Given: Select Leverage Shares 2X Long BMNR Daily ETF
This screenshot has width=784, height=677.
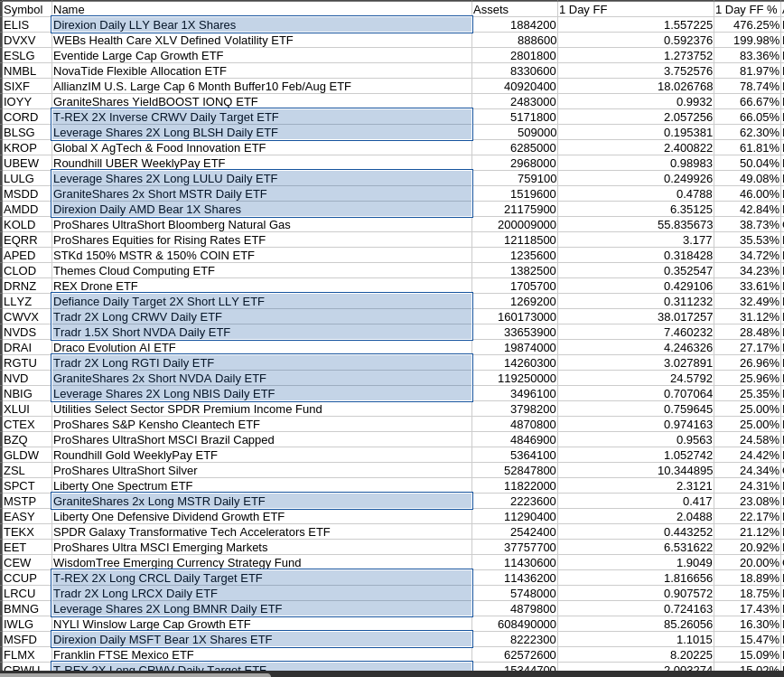Looking at the screenshot, I should click(262, 609).
